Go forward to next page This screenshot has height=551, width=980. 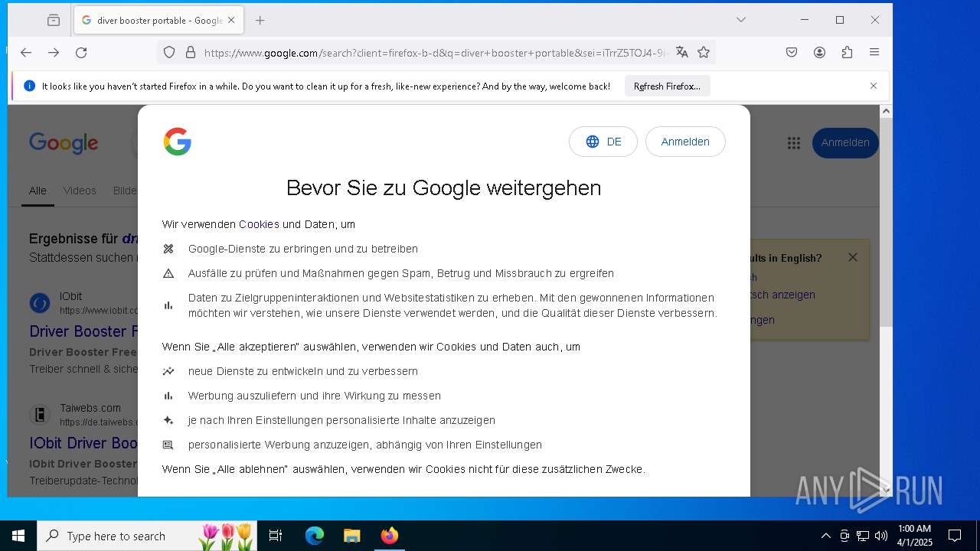point(54,52)
